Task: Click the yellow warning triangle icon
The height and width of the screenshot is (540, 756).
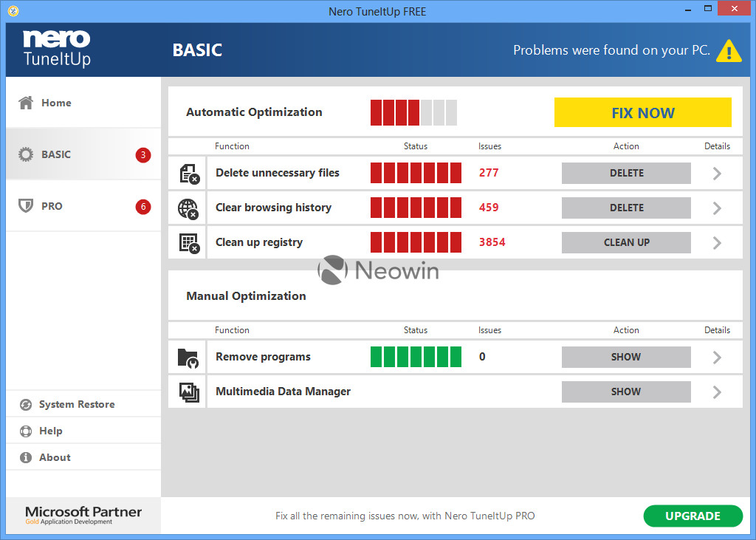Action: point(729,51)
